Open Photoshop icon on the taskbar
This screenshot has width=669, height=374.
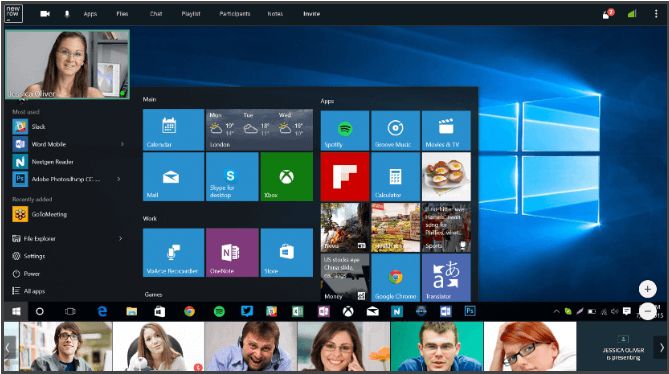[x=470, y=311]
